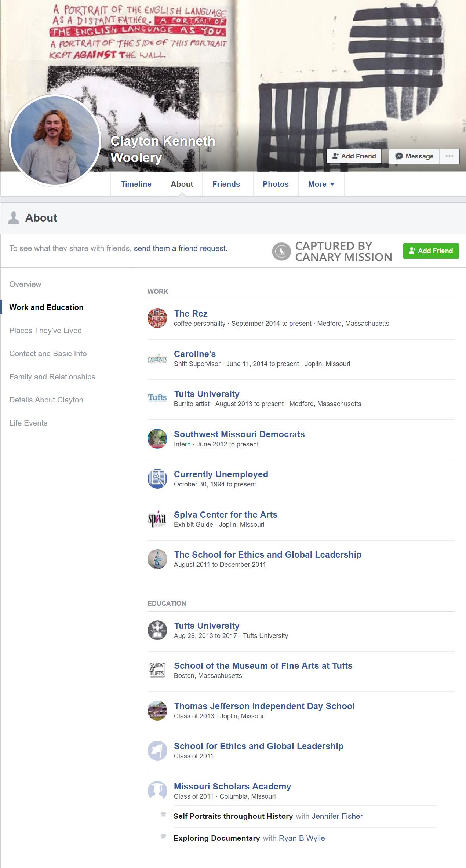Click the Tufts logo in Work section
466x868 pixels.
click(x=157, y=398)
